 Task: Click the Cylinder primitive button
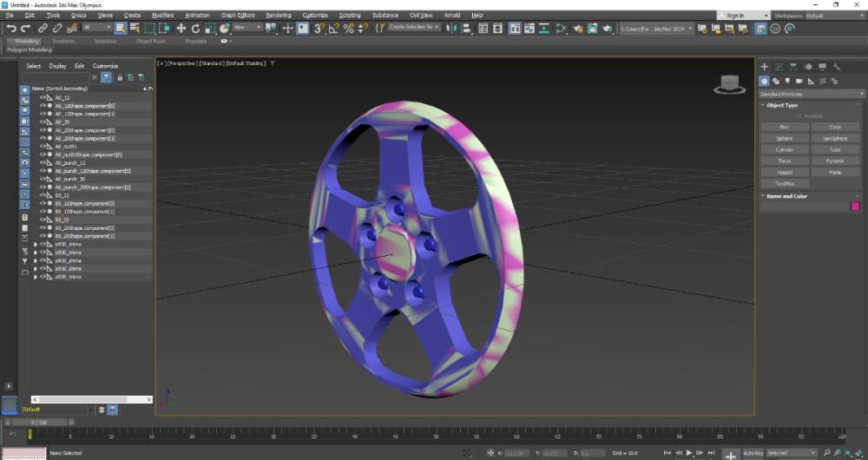[x=785, y=149]
